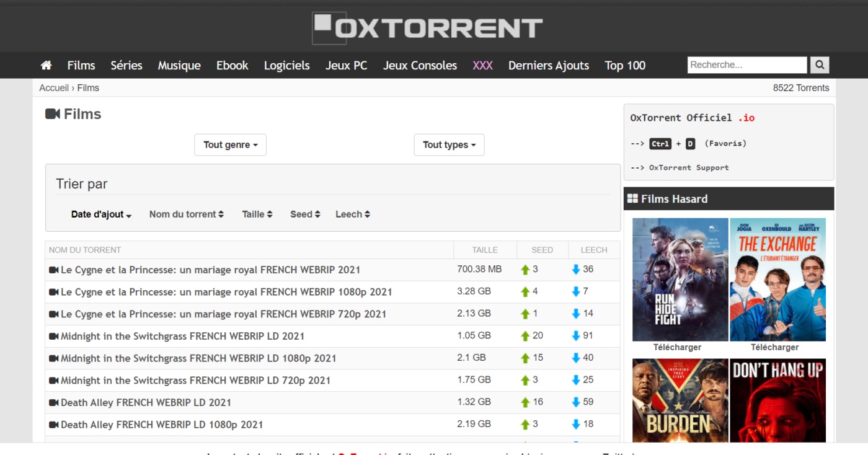Click the 8522 Torrents count text
The width and height of the screenshot is (868, 455).
pyautogui.click(x=801, y=88)
